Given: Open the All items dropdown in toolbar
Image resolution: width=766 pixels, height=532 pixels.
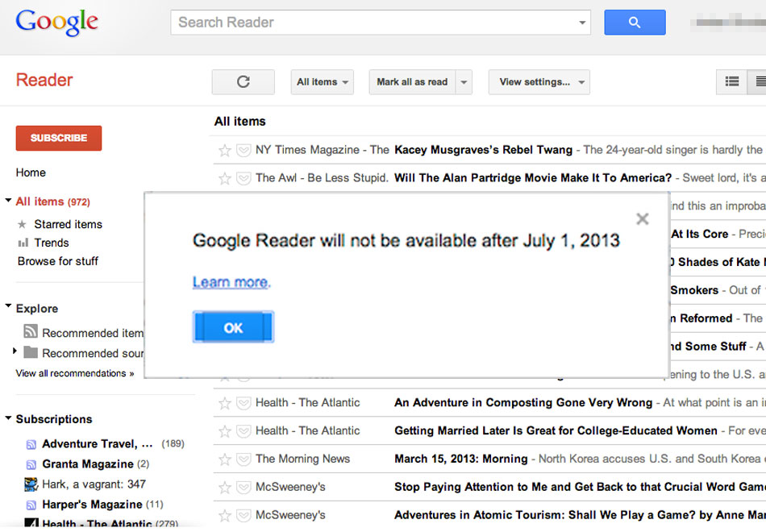Looking at the screenshot, I should [x=322, y=81].
